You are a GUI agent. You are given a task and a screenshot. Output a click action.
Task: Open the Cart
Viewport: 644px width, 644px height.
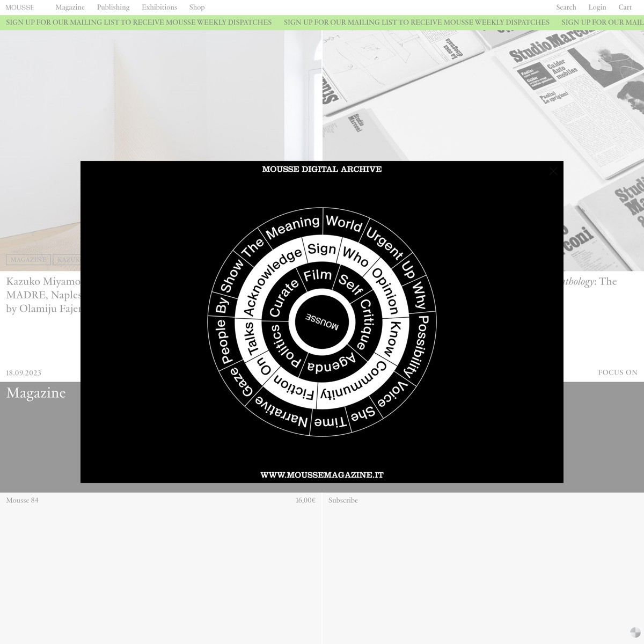tap(625, 7)
